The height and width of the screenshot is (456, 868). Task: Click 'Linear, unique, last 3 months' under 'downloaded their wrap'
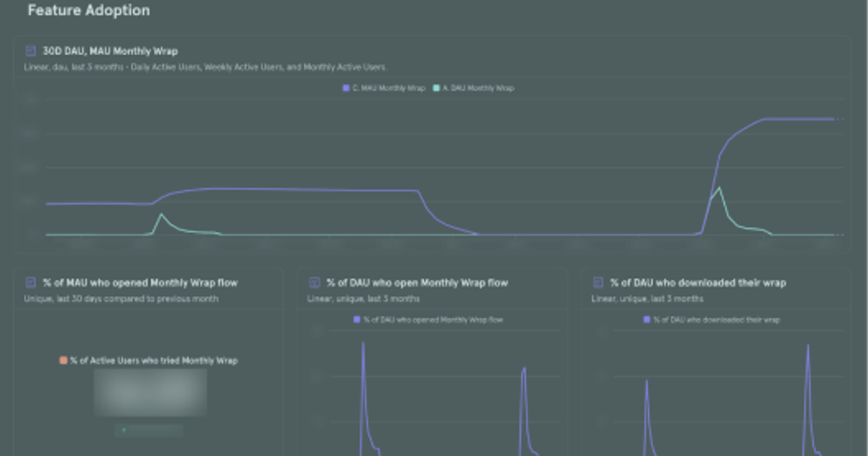pos(647,298)
